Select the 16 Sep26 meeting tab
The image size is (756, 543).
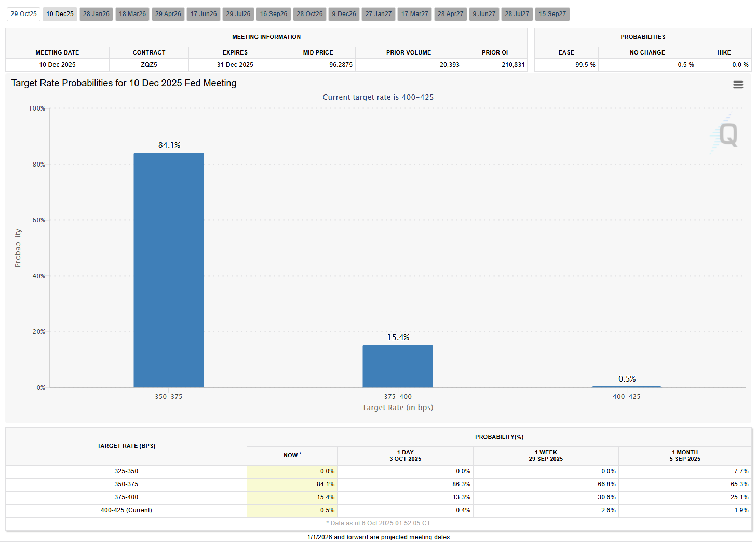(274, 14)
